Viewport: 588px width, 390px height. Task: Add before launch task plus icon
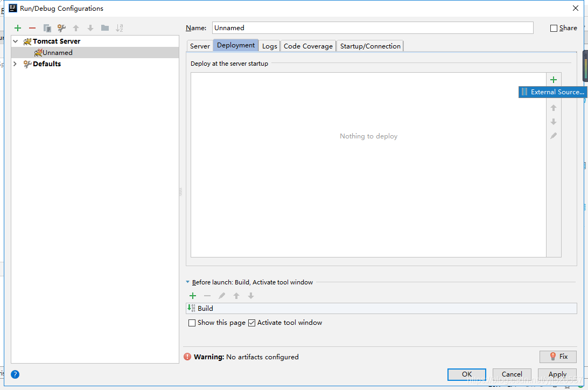(193, 296)
